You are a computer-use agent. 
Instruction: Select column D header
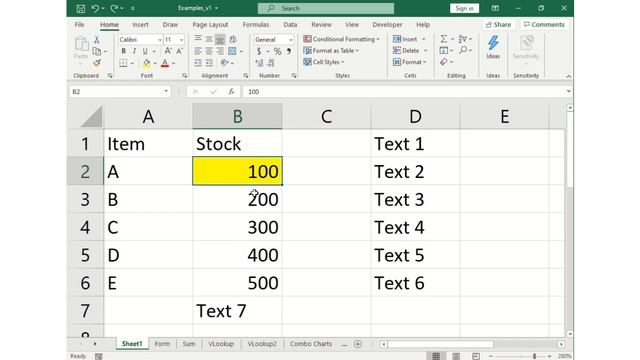click(415, 116)
